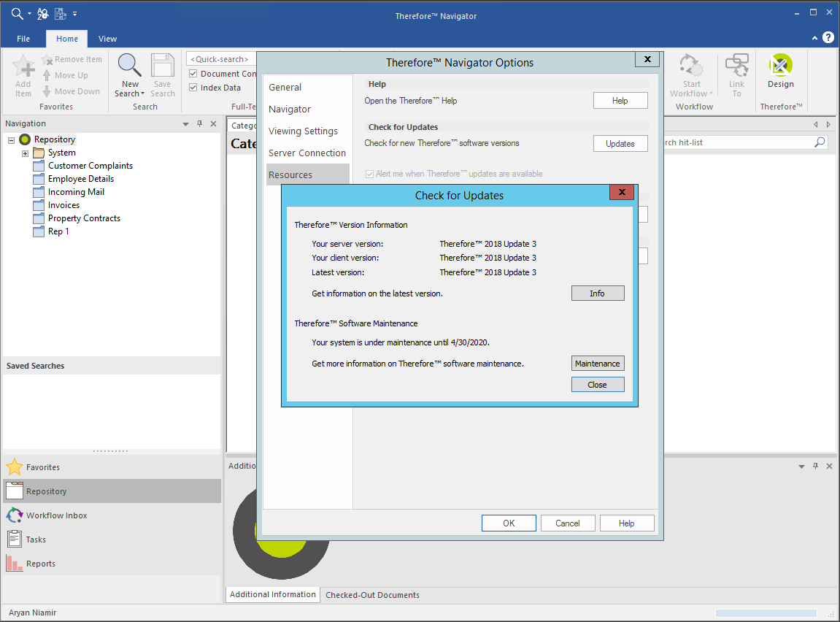Select the Rep 1 category
The image size is (840, 622).
point(58,231)
